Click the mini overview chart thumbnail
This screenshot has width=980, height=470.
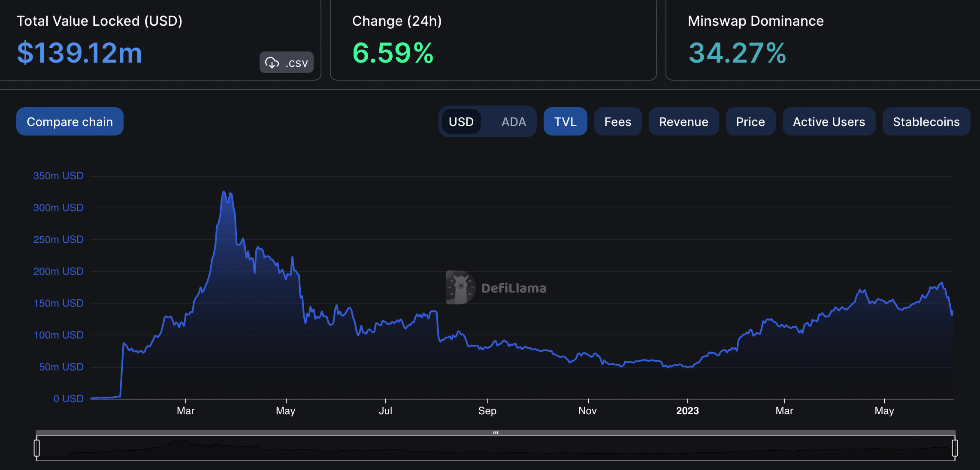pyautogui.click(x=496, y=449)
